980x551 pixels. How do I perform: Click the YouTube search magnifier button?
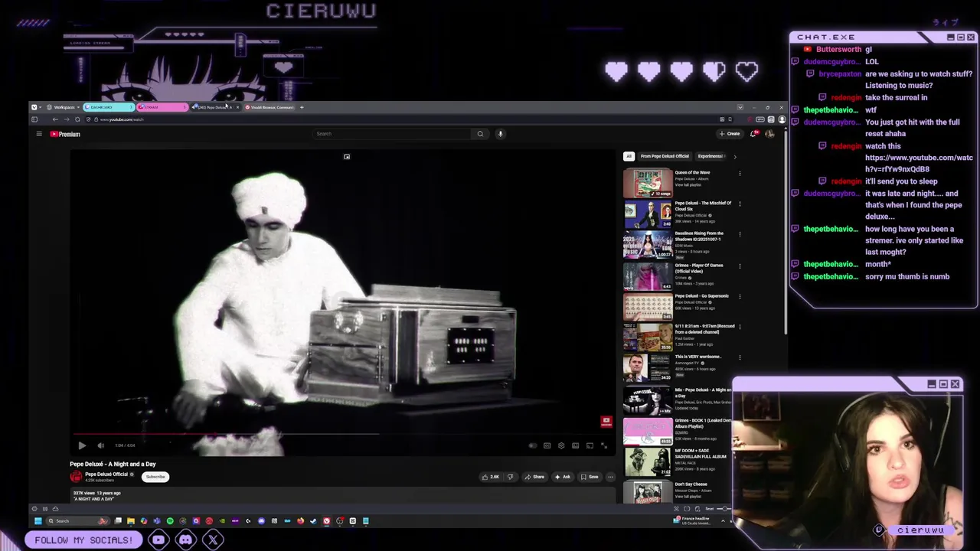point(480,134)
